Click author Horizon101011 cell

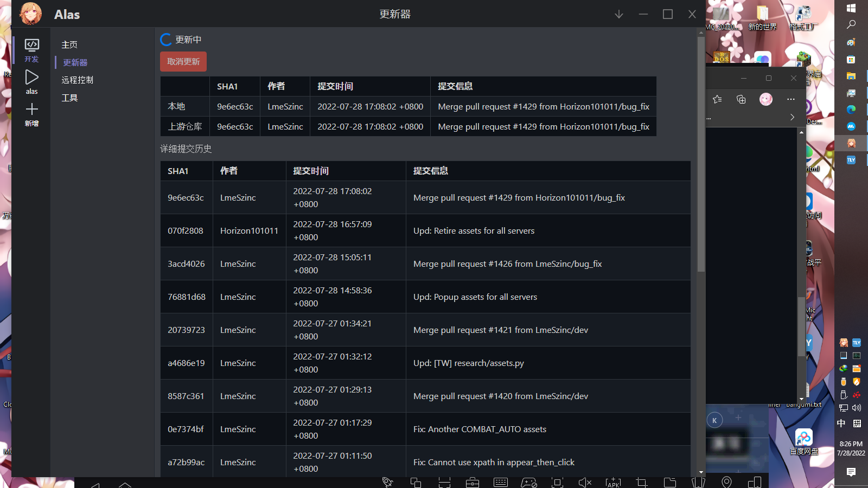click(x=249, y=230)
